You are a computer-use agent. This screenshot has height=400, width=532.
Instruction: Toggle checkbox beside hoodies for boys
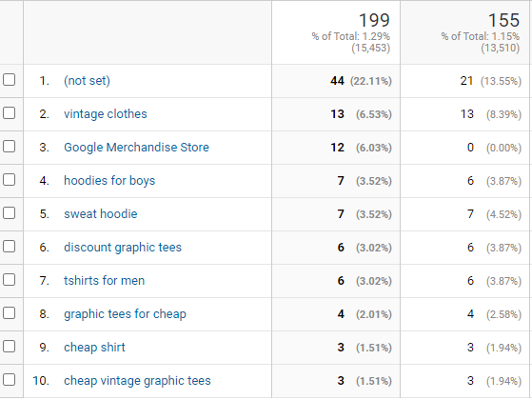pos(10,180)
